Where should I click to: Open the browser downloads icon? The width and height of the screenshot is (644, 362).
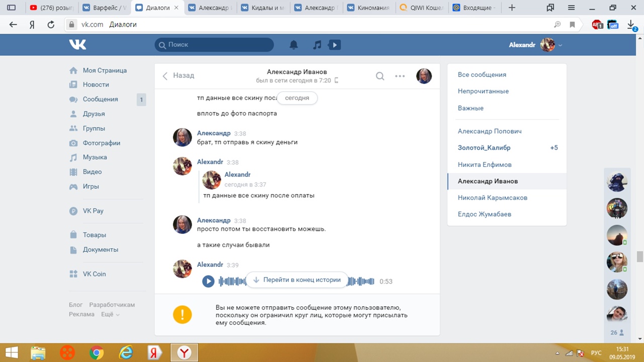coord(631,24)
